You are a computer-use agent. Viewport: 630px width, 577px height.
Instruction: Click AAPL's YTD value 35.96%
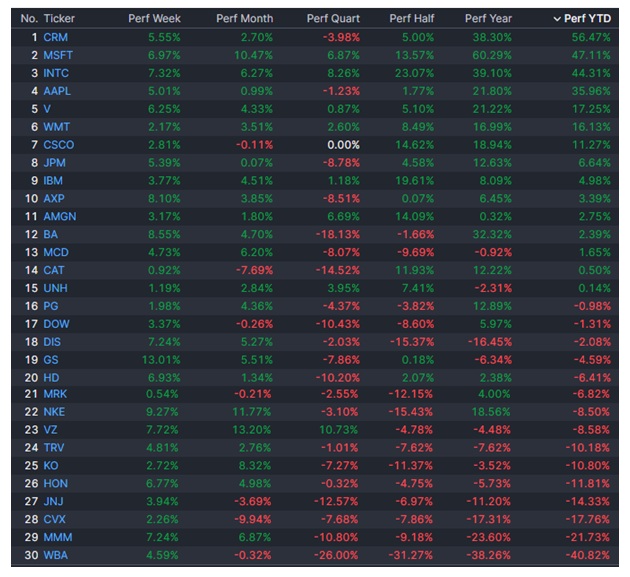click(x=591, y=91)
